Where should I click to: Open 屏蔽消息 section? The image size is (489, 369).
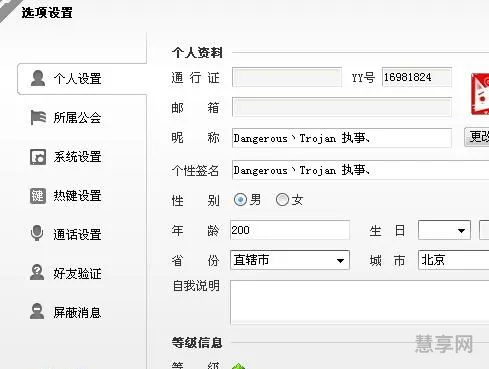(77, 312)
